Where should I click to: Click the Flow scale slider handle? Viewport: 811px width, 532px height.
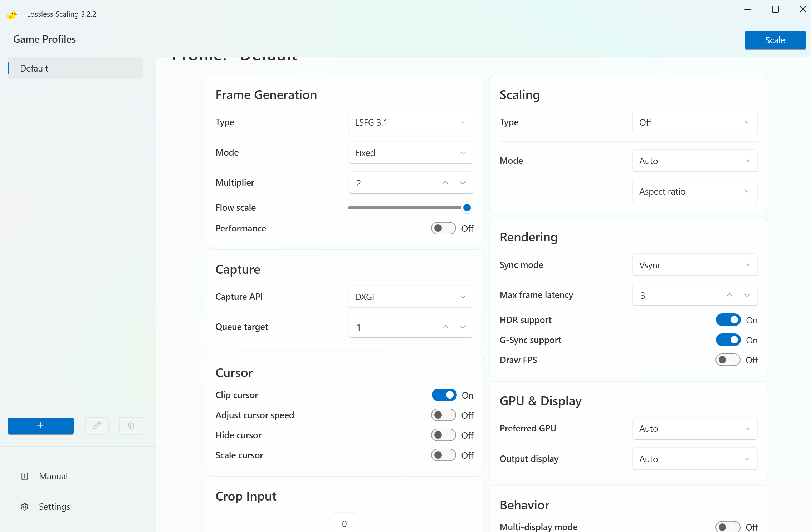466,208
